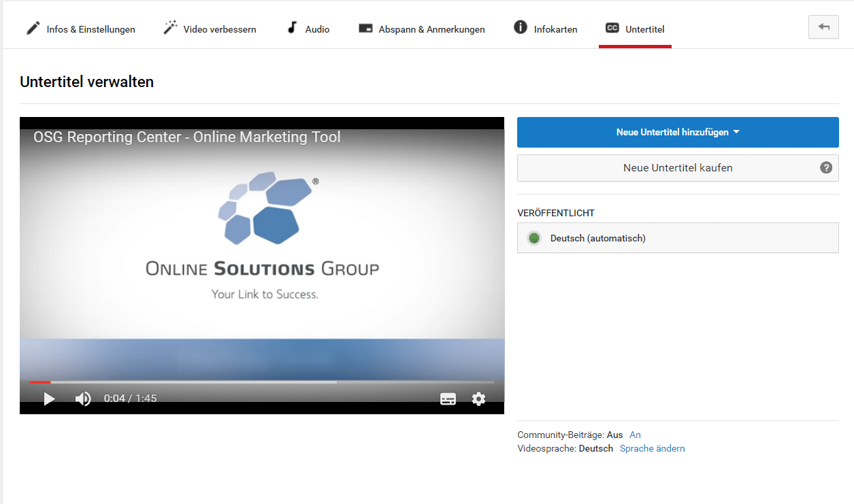854x504 pixels.
Task: Open the Infos & Einstellungen tab
Action: tap(80, 29)
